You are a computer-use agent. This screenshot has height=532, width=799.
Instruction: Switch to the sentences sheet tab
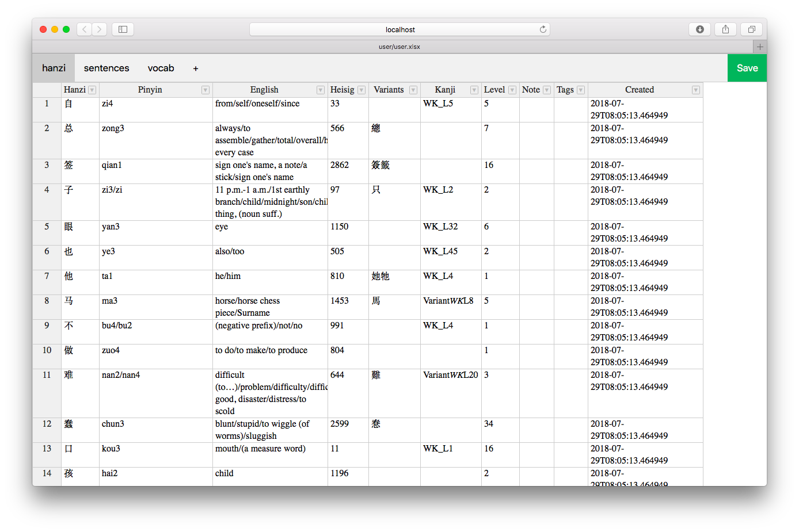[x=106, y=68]
